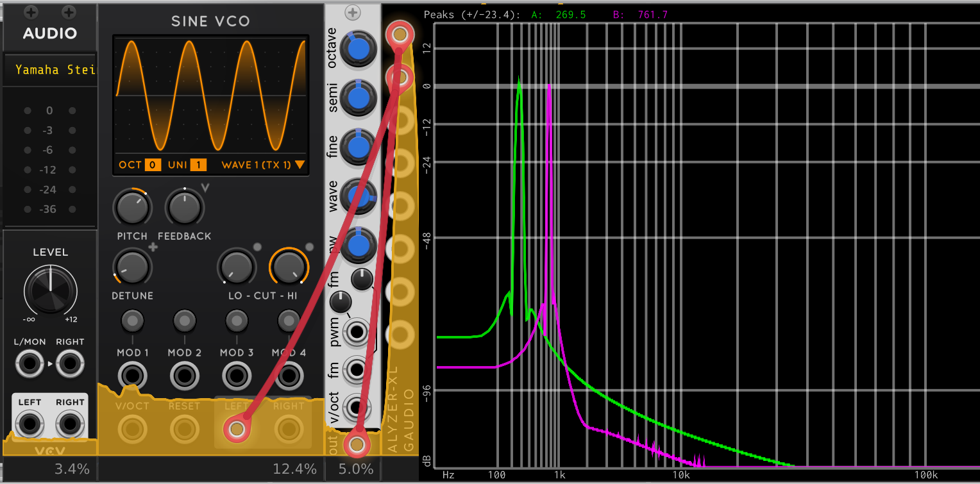The image size is (980, 484).
Task: Click the OCT 0 value box
Action: point(153,165)
